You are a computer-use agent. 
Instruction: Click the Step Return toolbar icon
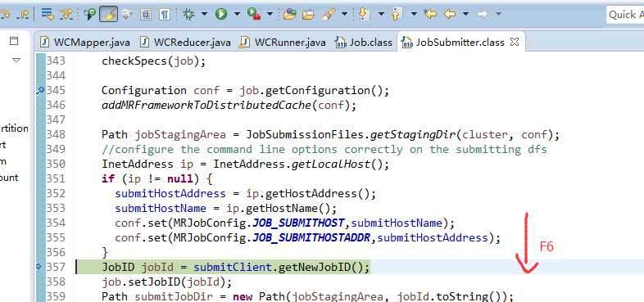click(x=24, y=15)
